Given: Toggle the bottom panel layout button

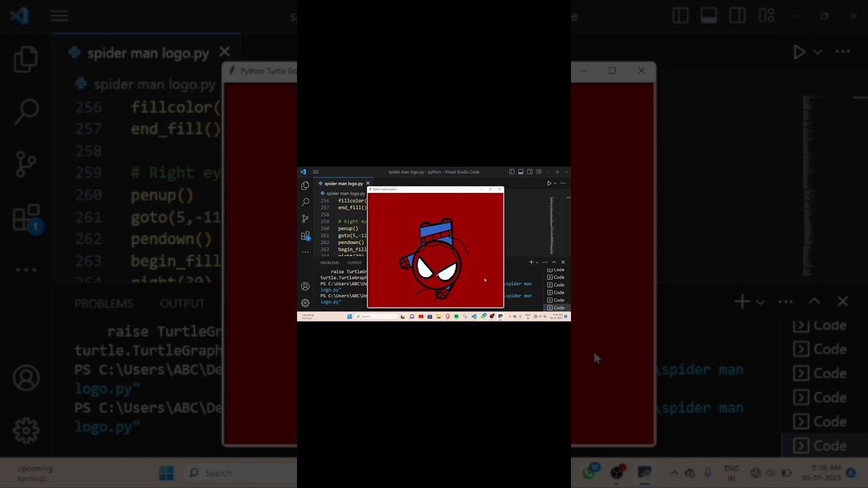Looking at the screenshot, I should tap(521, 172).
